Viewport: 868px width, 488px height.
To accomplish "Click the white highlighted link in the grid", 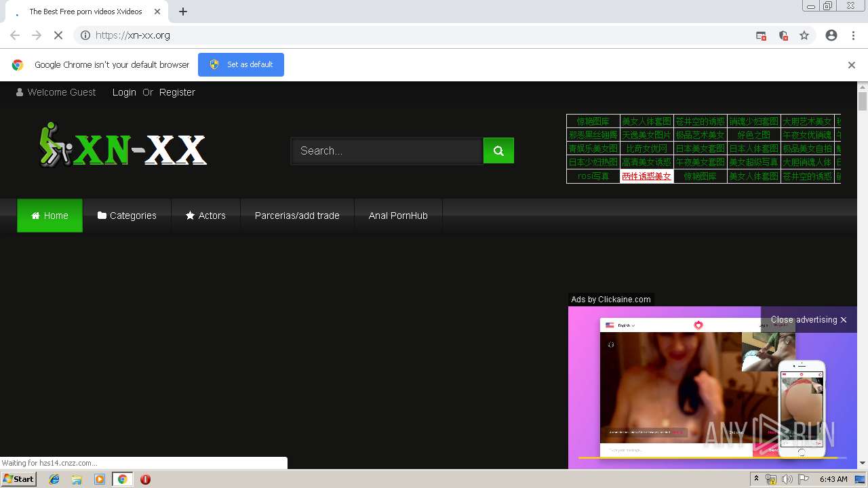I will click(x=646, y=176).
